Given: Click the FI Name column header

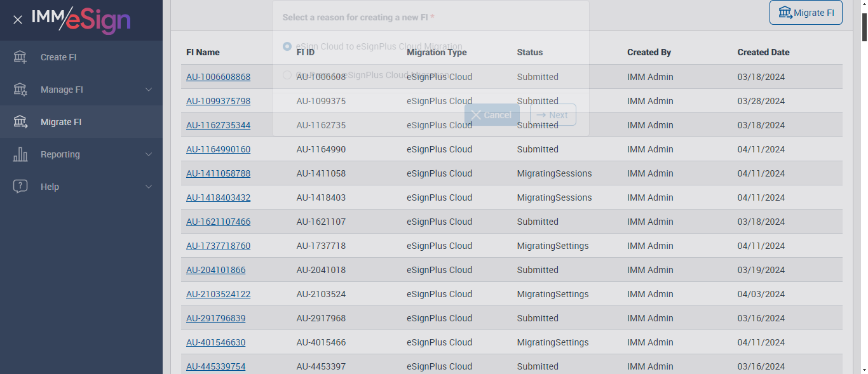Looking at the screenshot, I should (203, 52).
